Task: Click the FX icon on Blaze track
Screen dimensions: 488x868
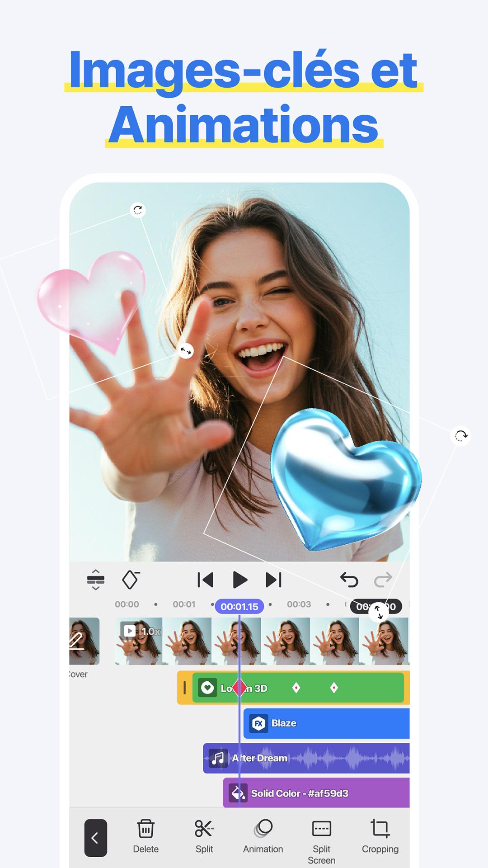Action: pyautogui.click(x=258, y=723)
